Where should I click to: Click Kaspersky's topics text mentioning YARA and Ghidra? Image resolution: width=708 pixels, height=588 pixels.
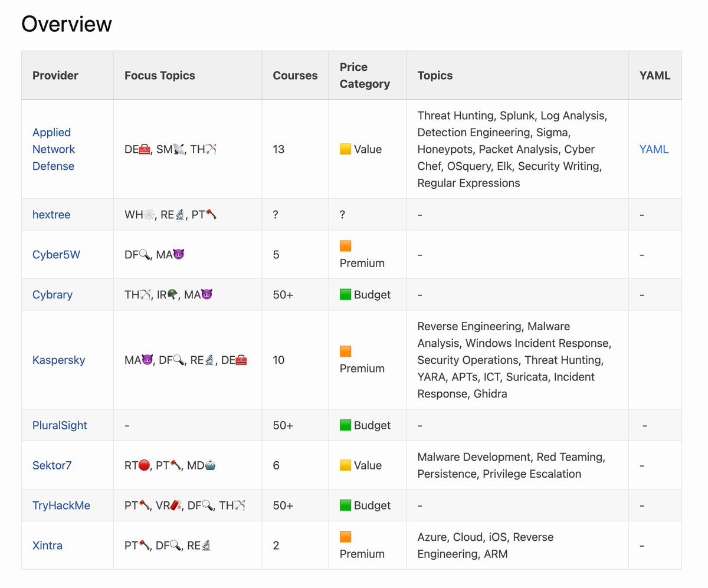(514, 360)
